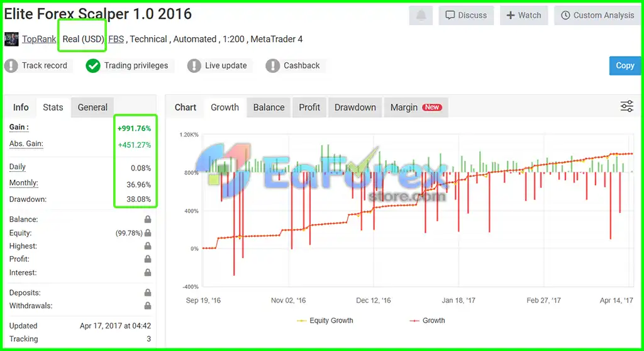Open the TopRank profile link
The height and width of the screenshot is (351, 644).
click(x=39, y=39)
